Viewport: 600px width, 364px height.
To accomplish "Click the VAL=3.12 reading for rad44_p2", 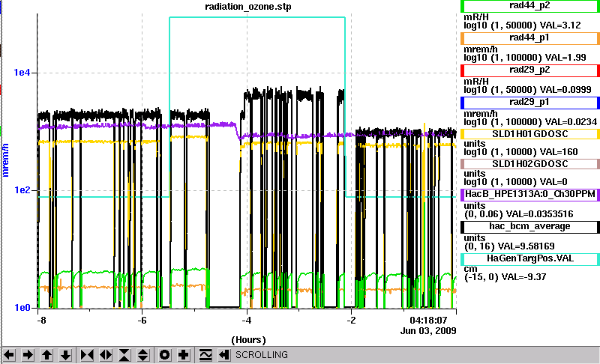I will (x=560, y=25).
